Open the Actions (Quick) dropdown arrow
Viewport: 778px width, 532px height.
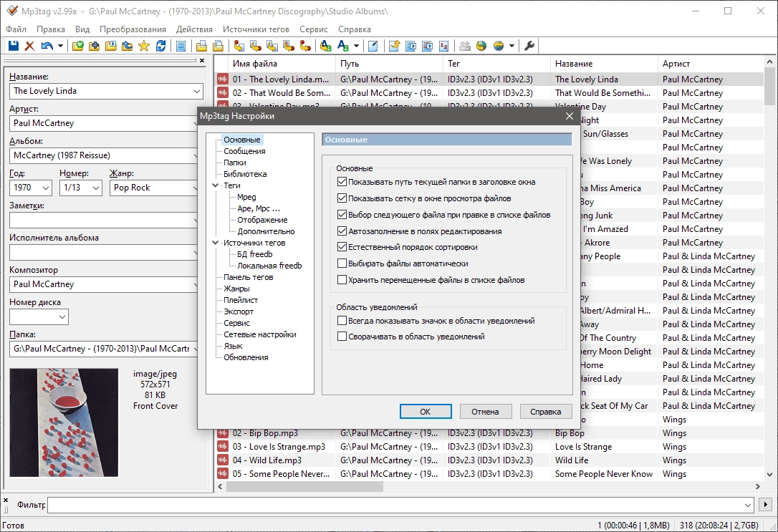click(x=356, y=46)
